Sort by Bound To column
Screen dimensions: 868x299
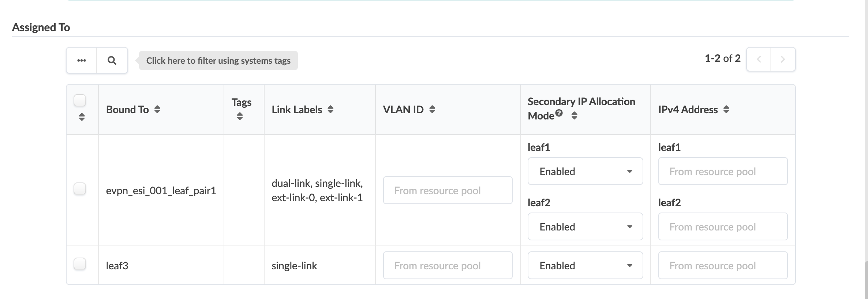(157, 110)
